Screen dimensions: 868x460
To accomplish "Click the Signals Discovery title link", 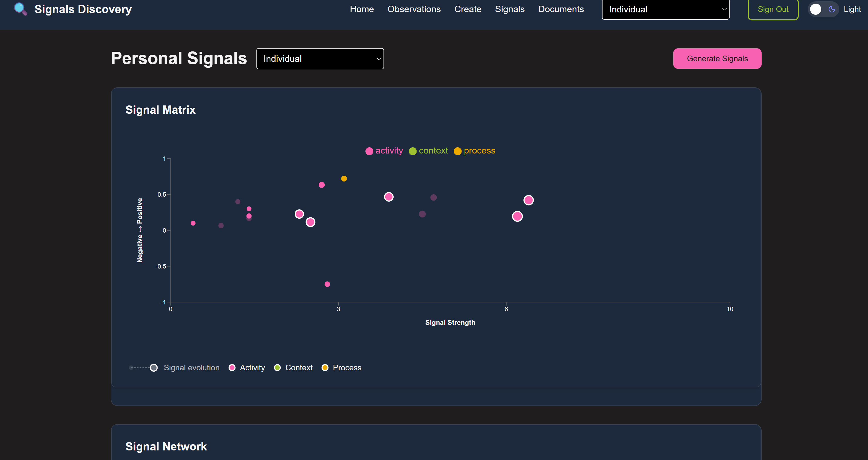I will point(83,9).
